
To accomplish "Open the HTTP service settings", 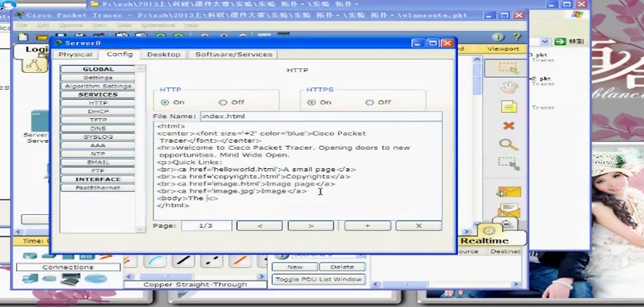I will click(98, 103).
